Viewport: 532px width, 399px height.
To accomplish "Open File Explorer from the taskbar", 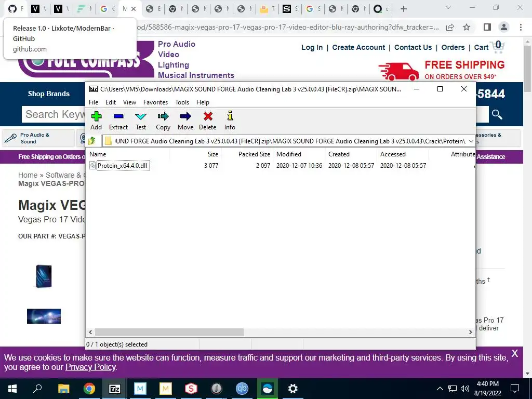I will (64, 389).
